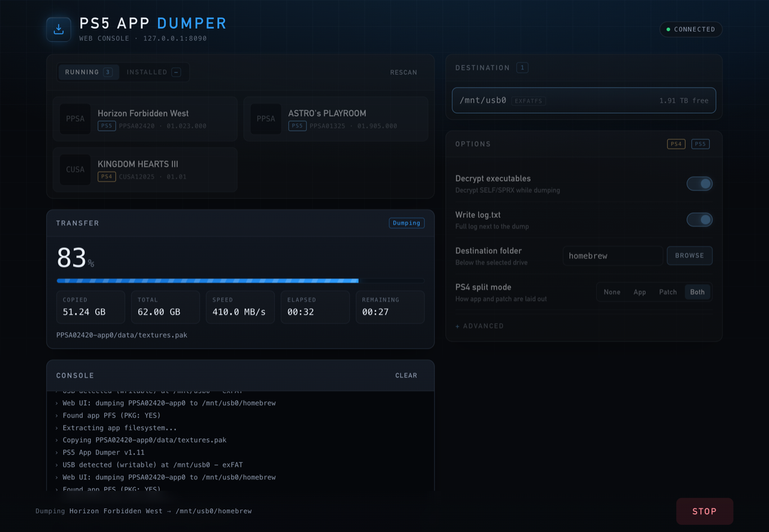769x532 pixels.
Task: Click the 83% transfer percentage
Action: point(75,258)
